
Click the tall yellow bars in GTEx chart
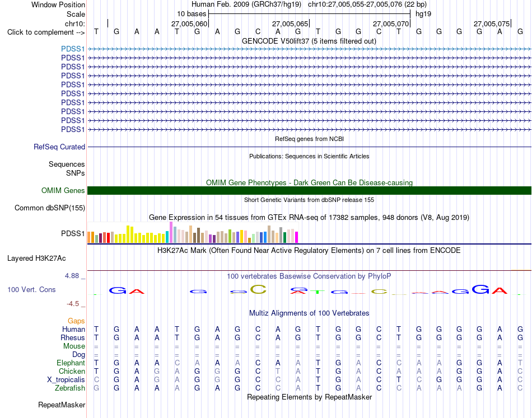[x=130, y=234]
